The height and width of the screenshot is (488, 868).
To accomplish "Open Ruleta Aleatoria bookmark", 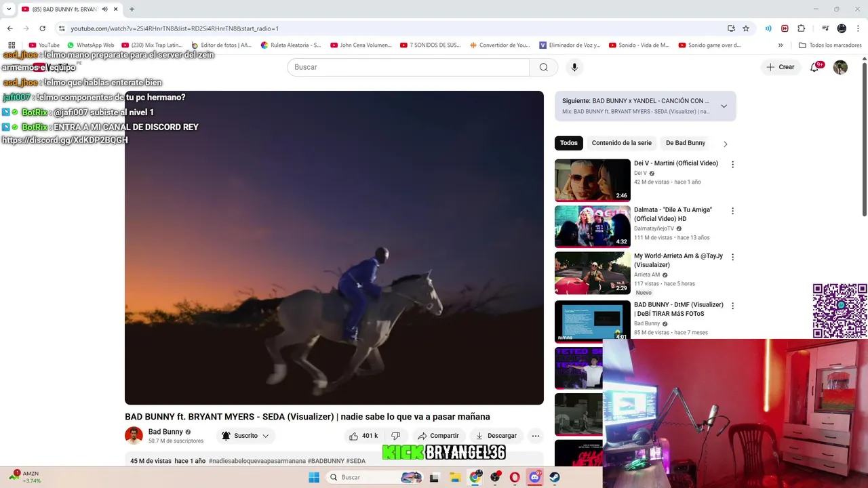I will click(291, 45).
